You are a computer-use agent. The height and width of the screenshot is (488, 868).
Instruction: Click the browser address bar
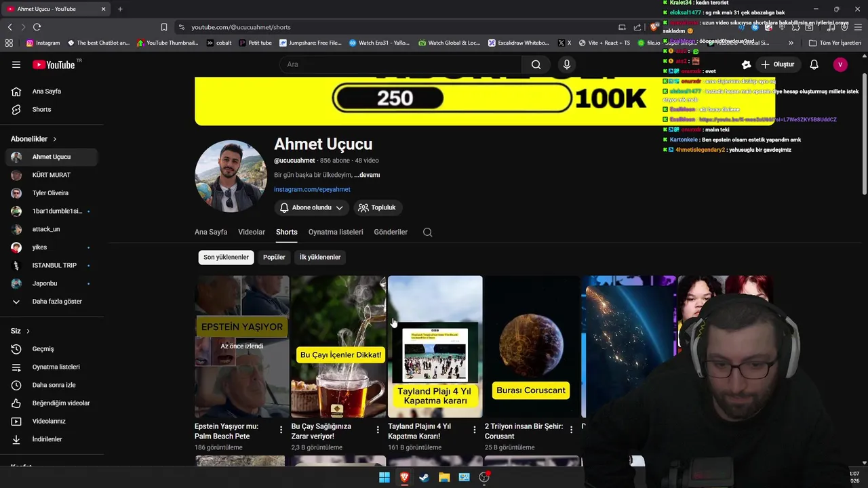click(x=393, y=27)
